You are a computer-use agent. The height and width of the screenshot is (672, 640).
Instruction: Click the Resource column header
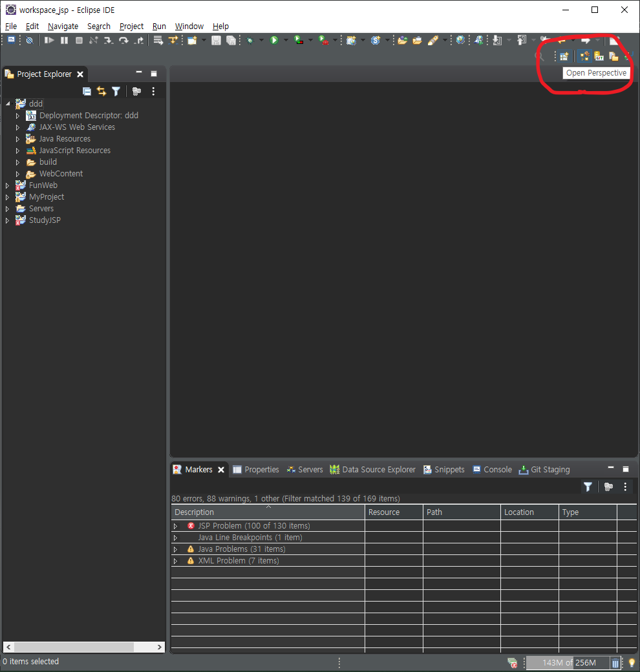point(394,512)
